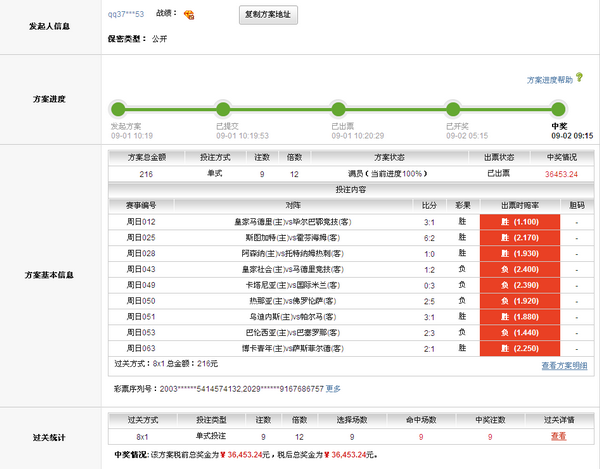Open the 方案进度帮助 link
The width and height of the screenshot is (600, 469).
550,79
